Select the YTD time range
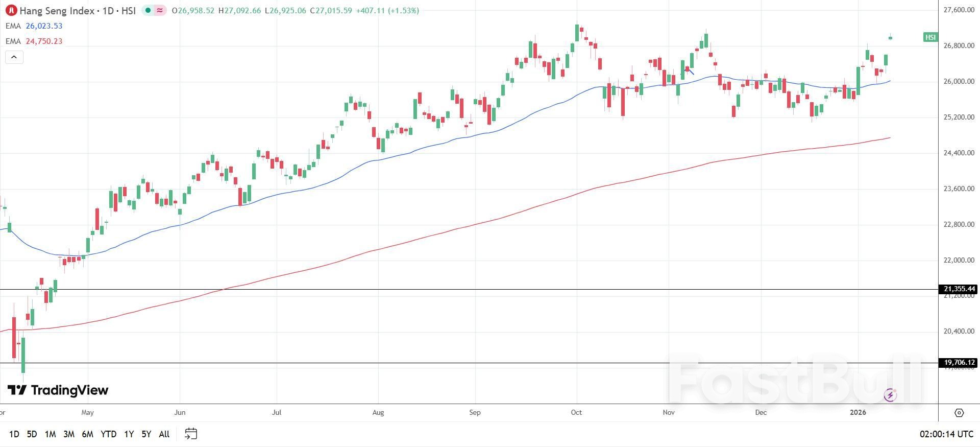This screenshot has width=980, height=447. 108,434
